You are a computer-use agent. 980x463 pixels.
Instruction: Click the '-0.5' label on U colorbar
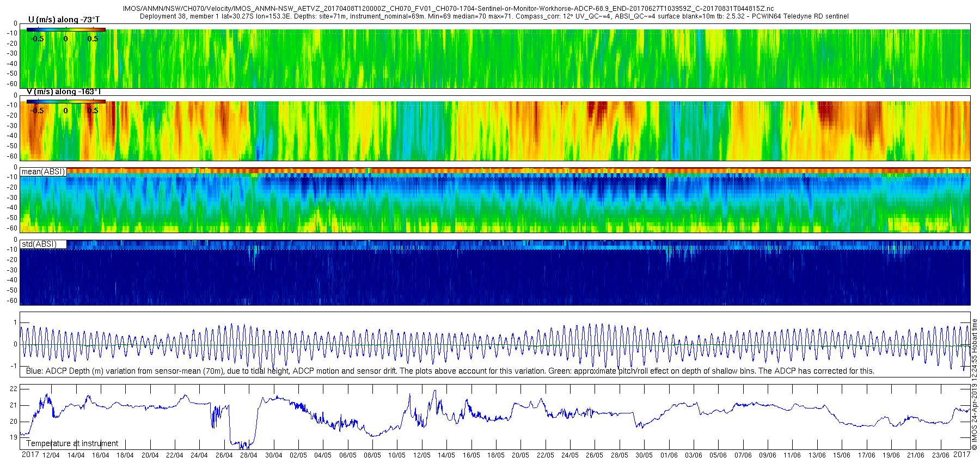37,39
